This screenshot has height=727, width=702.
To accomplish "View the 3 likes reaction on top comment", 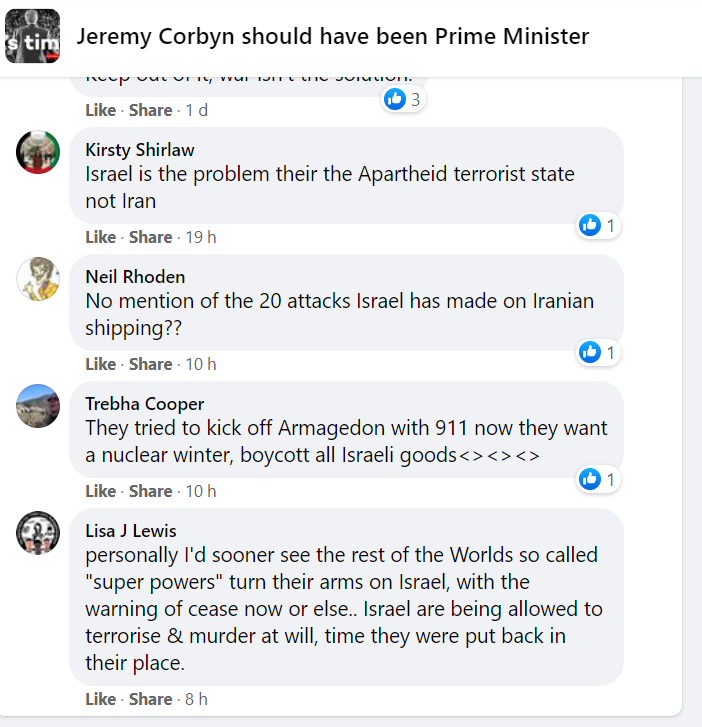I will tap(404, 99).
